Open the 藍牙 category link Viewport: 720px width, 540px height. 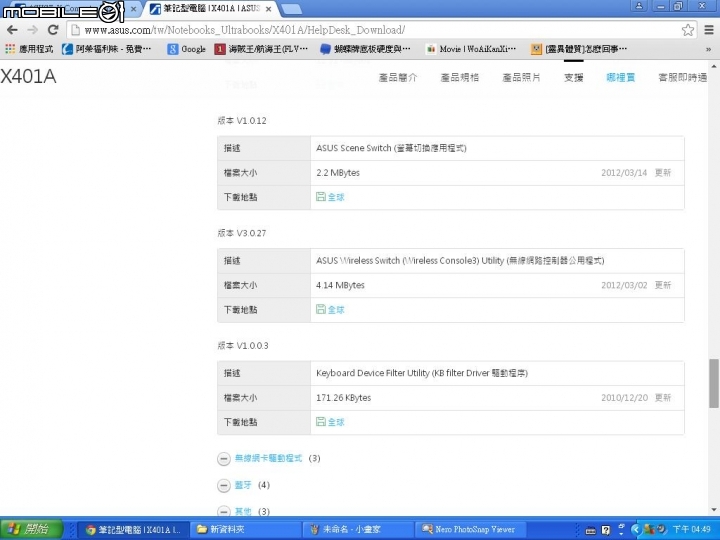[243, 485]
